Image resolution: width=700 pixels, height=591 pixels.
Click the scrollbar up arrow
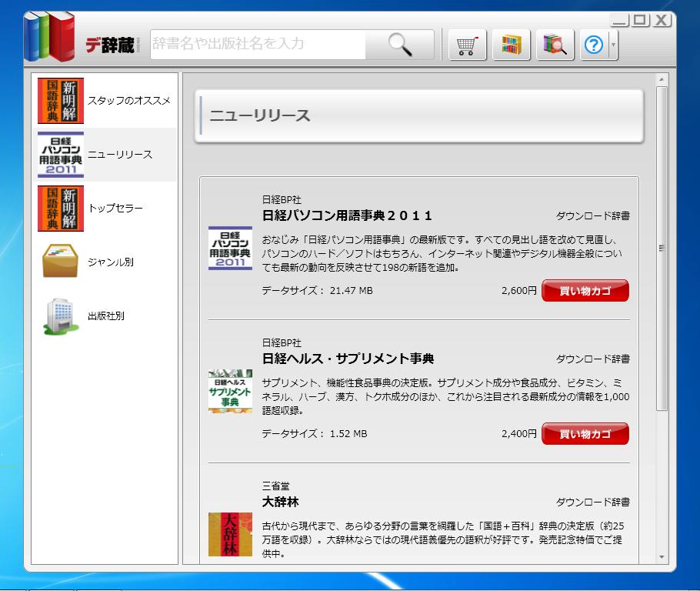point(662,79)
